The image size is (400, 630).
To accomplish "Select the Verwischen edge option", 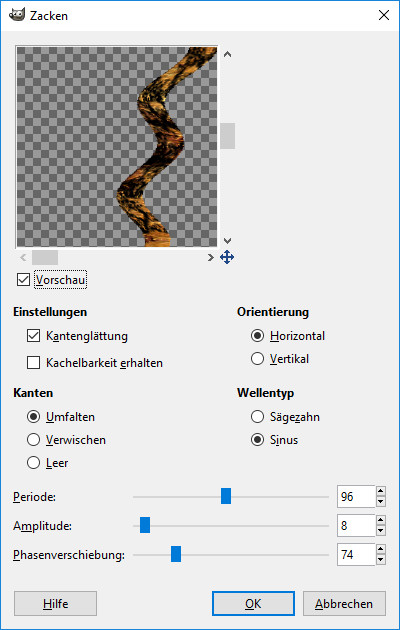I will 33,440.
